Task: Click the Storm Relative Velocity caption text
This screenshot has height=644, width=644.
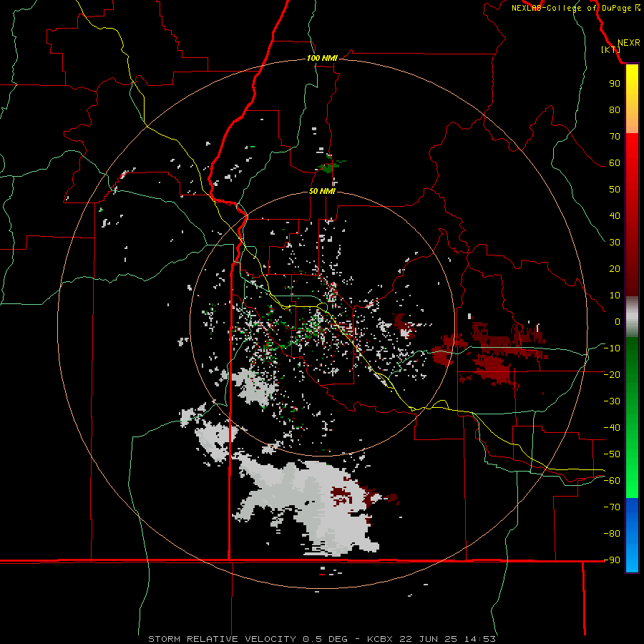Action: [322, 639]
